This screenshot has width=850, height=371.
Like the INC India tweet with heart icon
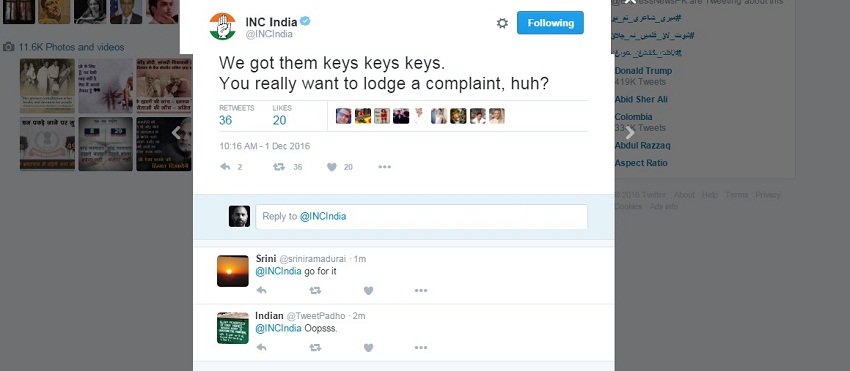pyautogui.click(x=332, y=167)
